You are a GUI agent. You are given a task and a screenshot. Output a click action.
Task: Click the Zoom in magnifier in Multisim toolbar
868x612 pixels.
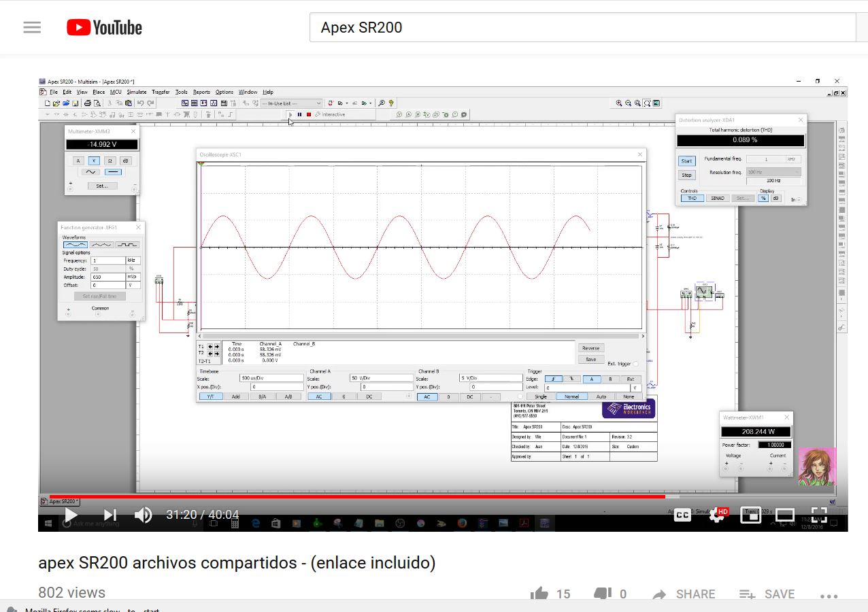[619, 103]
